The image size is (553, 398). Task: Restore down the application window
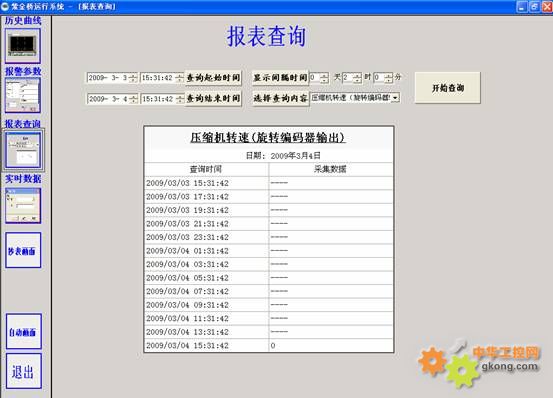535,7
